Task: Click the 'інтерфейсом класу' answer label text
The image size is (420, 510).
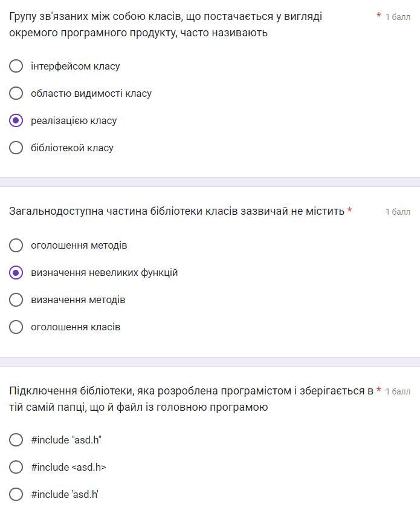Action: [76, 66]
